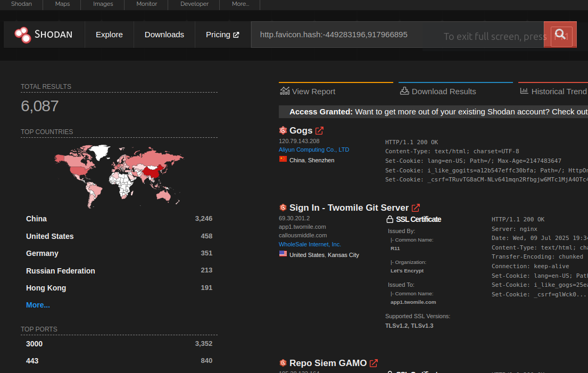
Task: Click the Download Results download icon
Action: click(404, 91)
